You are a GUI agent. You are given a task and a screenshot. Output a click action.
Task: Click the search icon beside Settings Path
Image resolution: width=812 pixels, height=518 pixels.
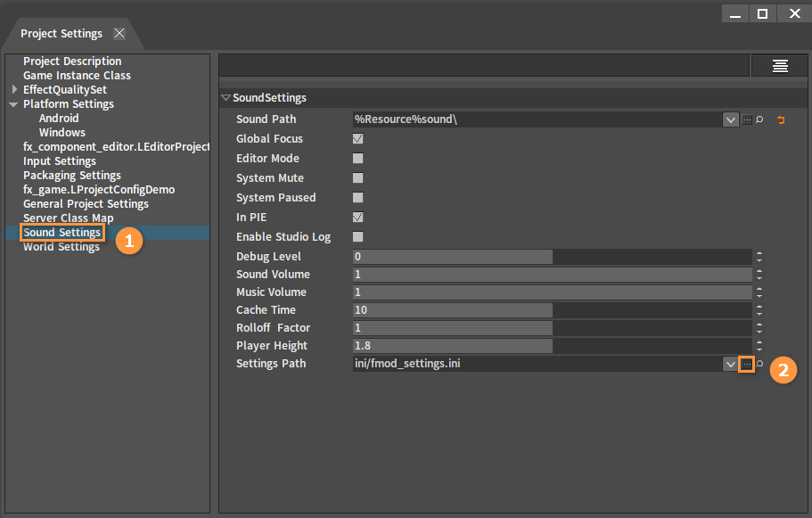click(x=759, y=364)
